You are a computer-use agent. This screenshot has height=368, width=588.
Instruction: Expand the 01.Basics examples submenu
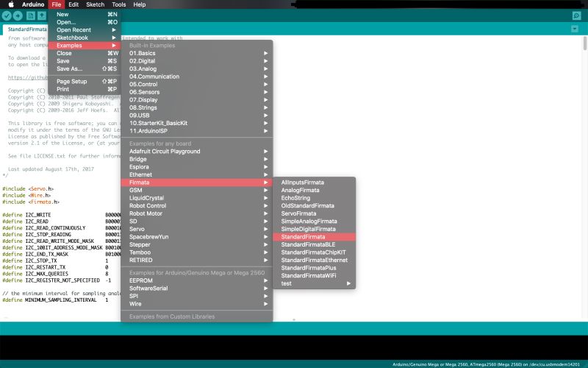click(x=197, y=53)
